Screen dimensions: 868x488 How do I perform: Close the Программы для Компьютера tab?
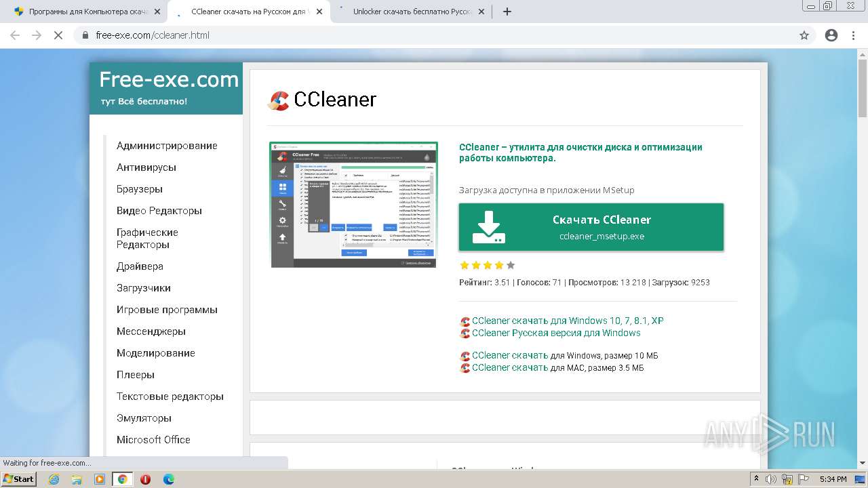click(157, 12)
